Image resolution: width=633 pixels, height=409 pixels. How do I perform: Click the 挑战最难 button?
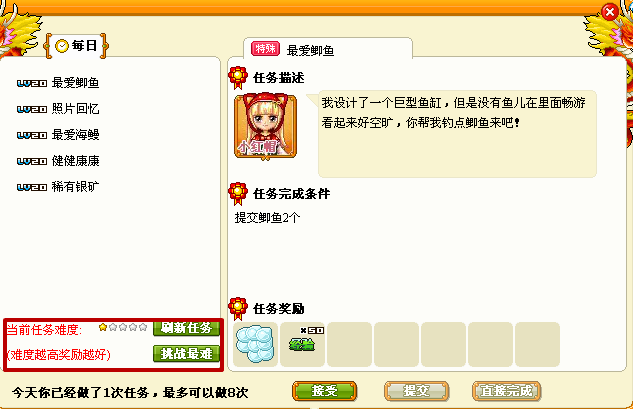click(187, 354)
